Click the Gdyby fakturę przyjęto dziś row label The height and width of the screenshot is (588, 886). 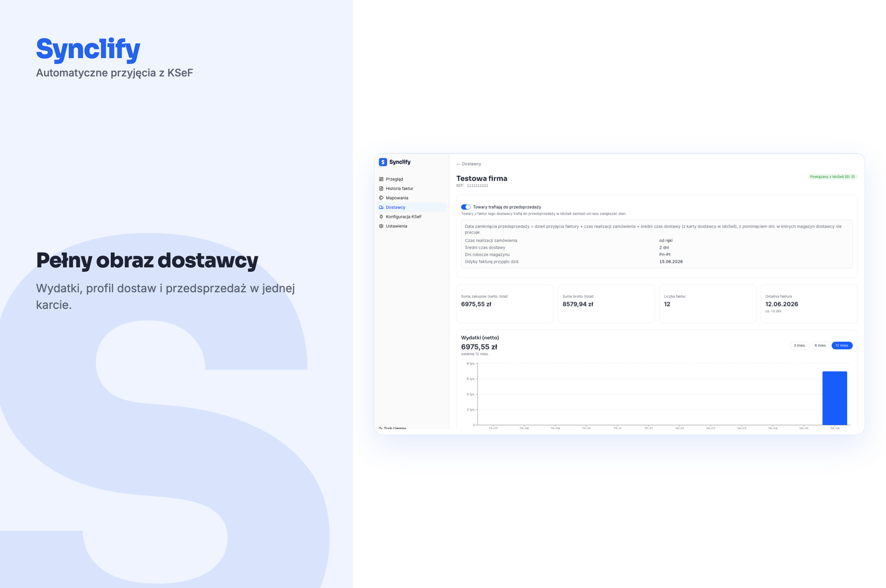click(x=491, y=262)
